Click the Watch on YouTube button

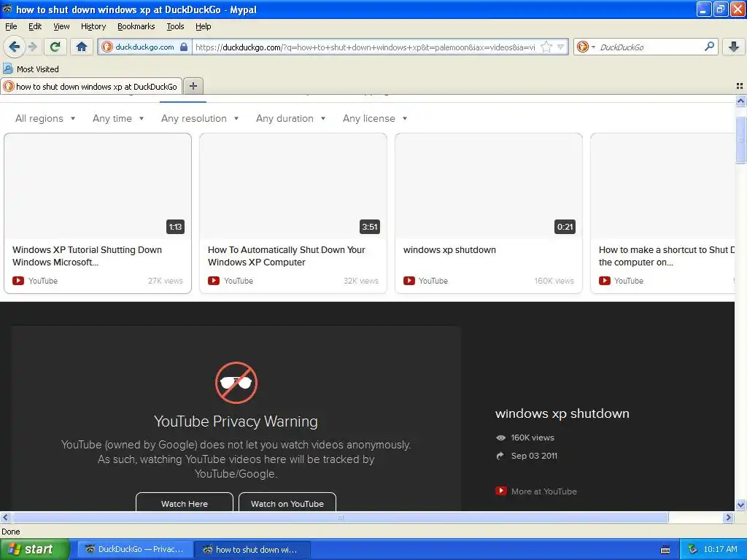(287, 502)
